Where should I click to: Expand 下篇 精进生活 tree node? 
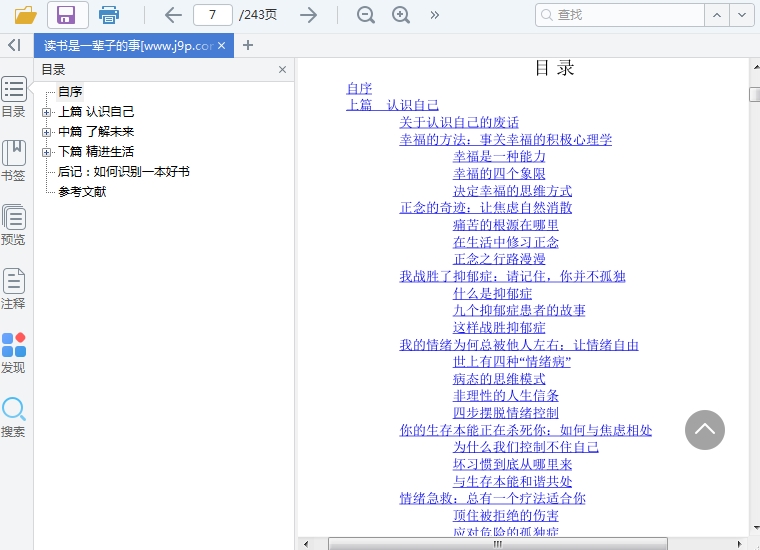pos(47,152)
